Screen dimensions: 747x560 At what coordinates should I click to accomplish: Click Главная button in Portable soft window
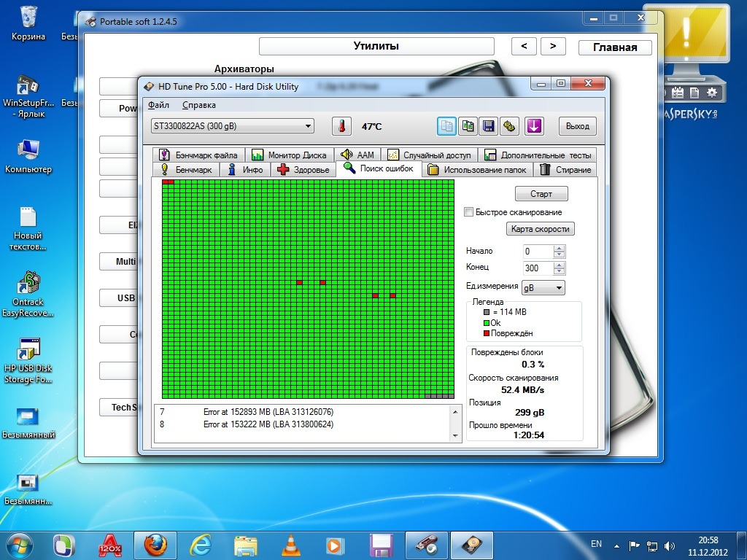click(x=615, y=47)
